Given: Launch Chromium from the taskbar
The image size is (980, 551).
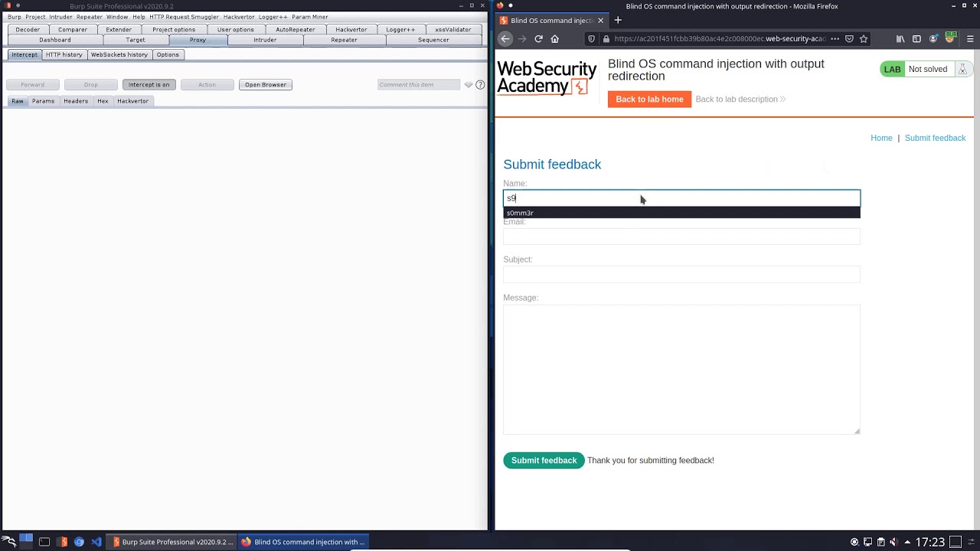Looking at the screenshot, I should point(79,542).
